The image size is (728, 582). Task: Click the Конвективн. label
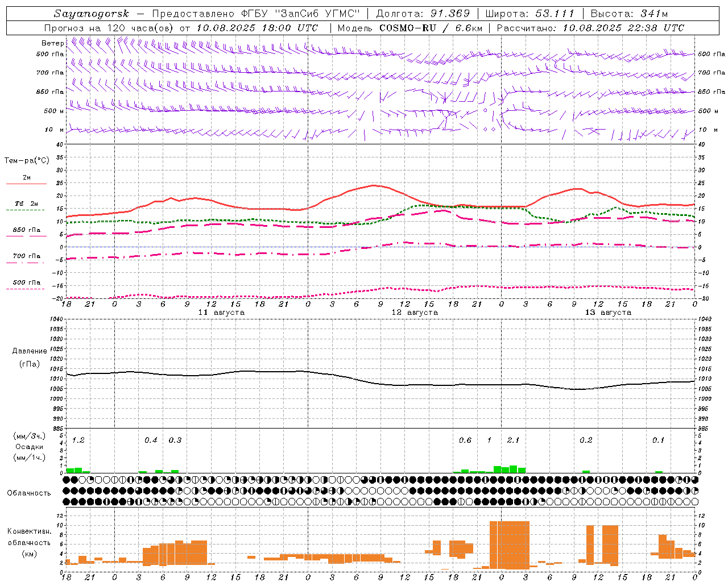point(29,531)
